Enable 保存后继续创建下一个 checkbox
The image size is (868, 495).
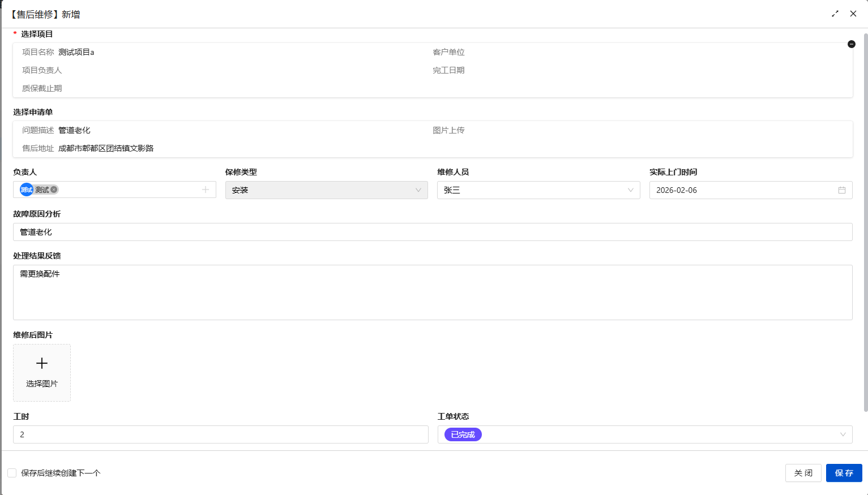(x=12, y=473)
